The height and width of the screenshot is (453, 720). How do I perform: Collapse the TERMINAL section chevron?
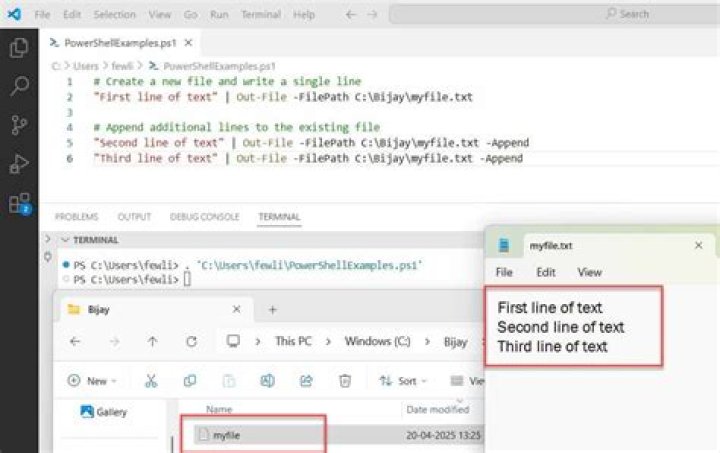tap(65, 240)
